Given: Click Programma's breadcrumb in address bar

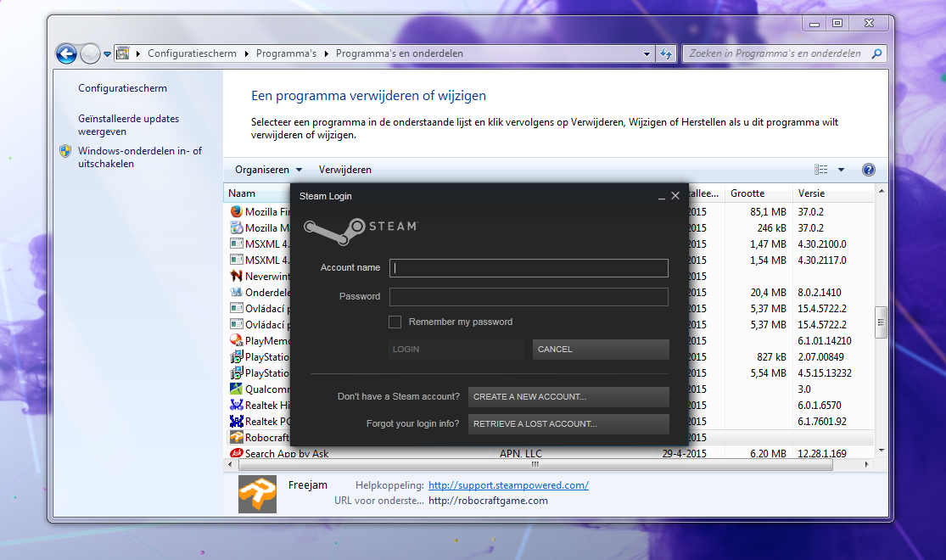Looking at the screenshot, I should coord(286,53).
